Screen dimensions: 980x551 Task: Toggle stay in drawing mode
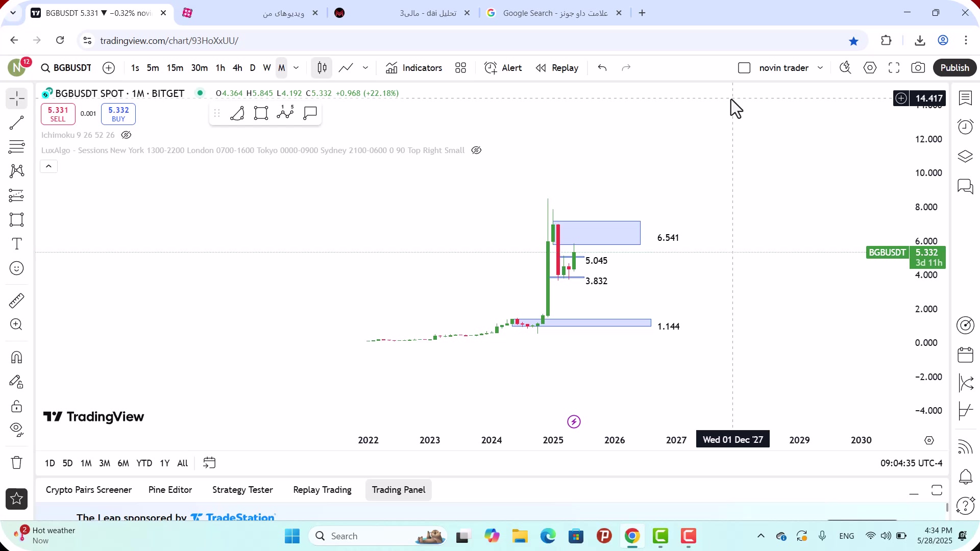click(x=17, y=382)
